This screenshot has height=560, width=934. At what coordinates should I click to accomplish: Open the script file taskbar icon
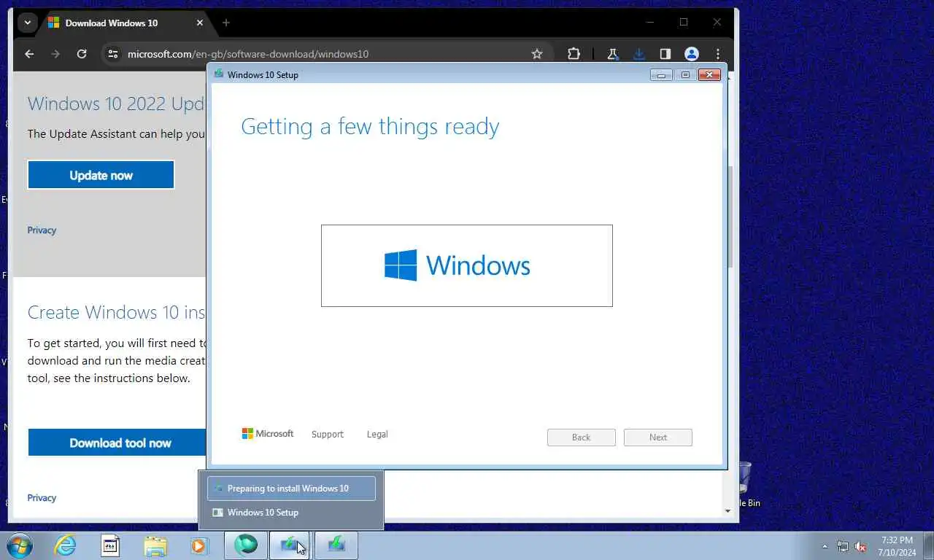110,545
